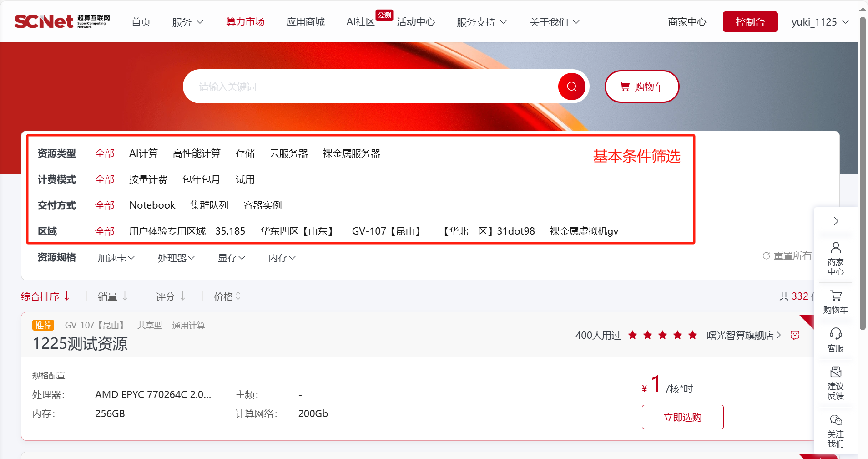The image size is (868, 459).
Task: Click the red 控制台 button
Action: tap(750, 22)
